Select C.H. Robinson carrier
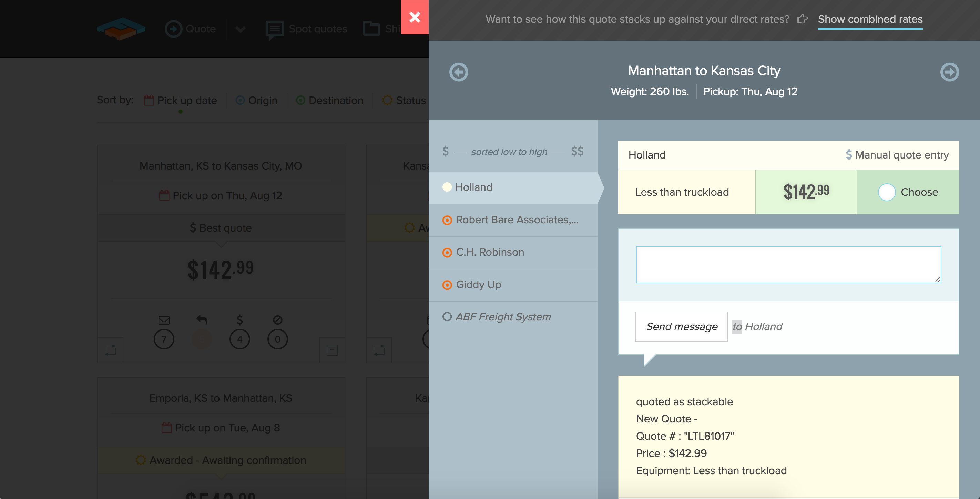 click(513, 252)
